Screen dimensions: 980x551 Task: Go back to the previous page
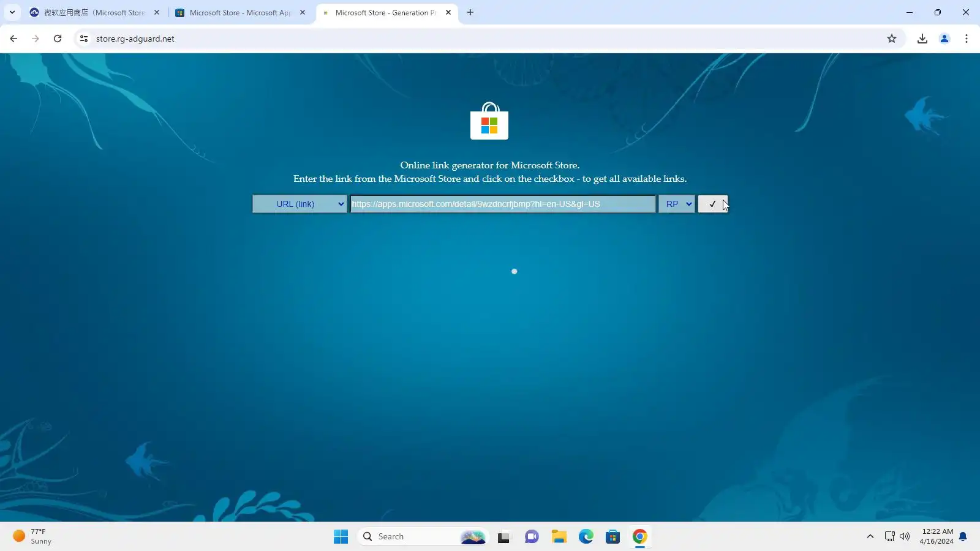13,39
